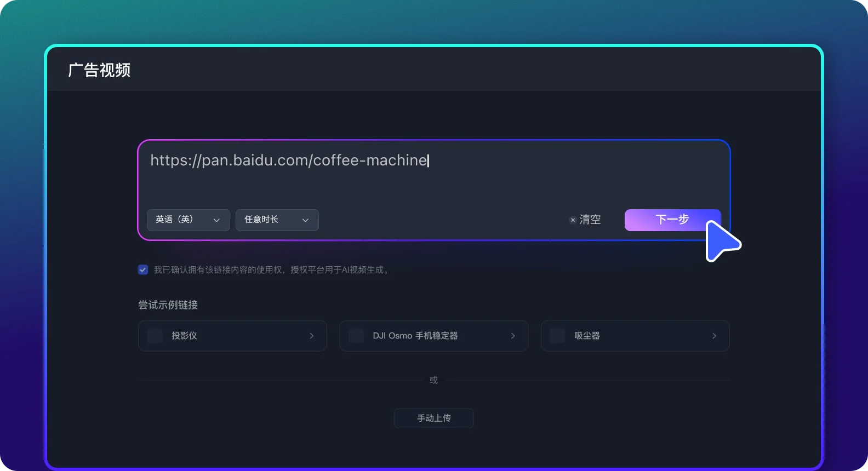Click the usage rights authorization label text
Image resolution: width=868 pixels, height=471 pixels.
pyautogui.click(x=272, y=270)
